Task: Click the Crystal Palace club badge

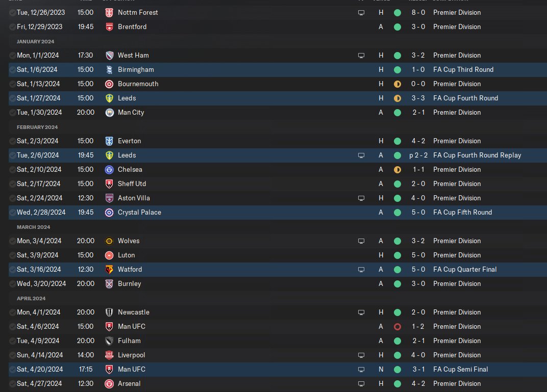Action: click(109, 212)
